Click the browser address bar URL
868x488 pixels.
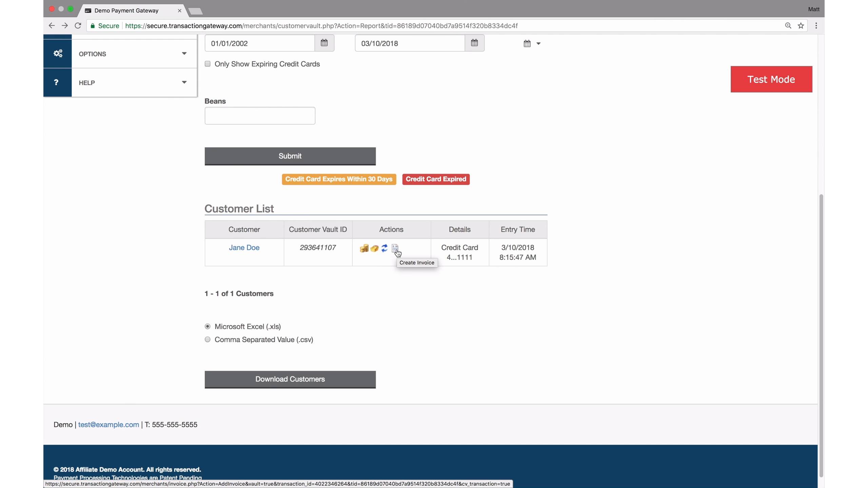(x=321, y=26)
